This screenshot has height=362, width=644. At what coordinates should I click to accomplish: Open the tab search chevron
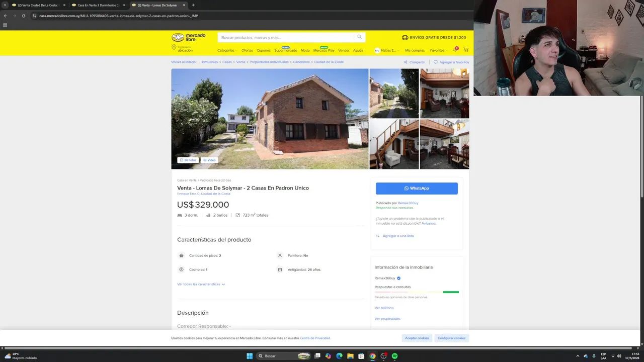[x=5, y=5]
